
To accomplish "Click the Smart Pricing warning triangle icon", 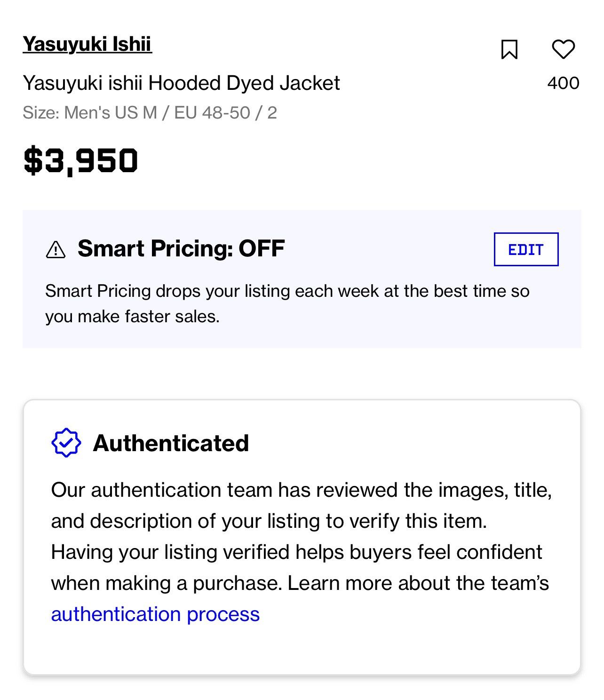I will [x=56, y=249].
